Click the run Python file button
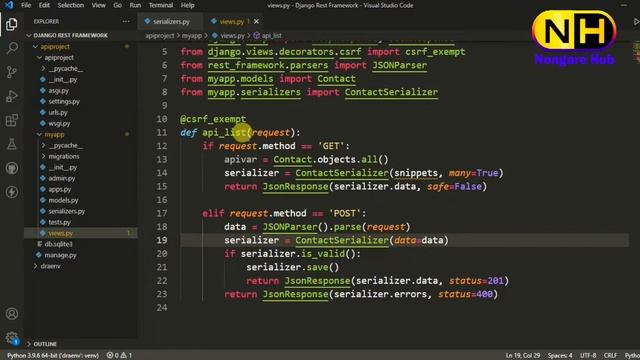Viewport: 640px width, 360px height. tap(636, 22)
